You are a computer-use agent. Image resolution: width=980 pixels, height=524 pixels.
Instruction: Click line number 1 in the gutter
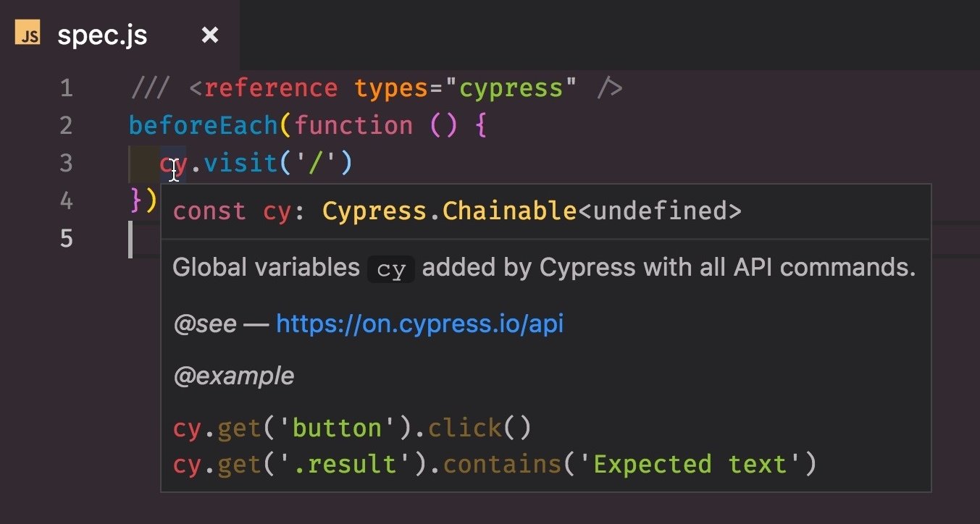click(66, 89)
